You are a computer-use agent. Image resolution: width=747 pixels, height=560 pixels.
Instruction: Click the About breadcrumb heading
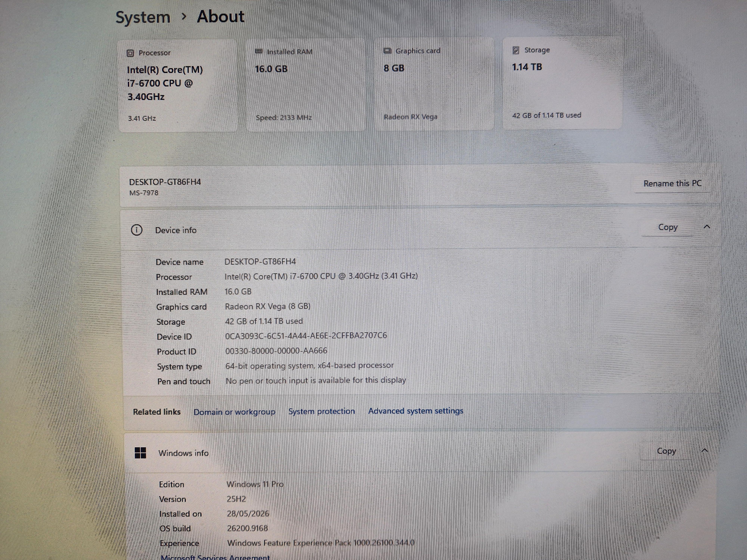[221, 17]
